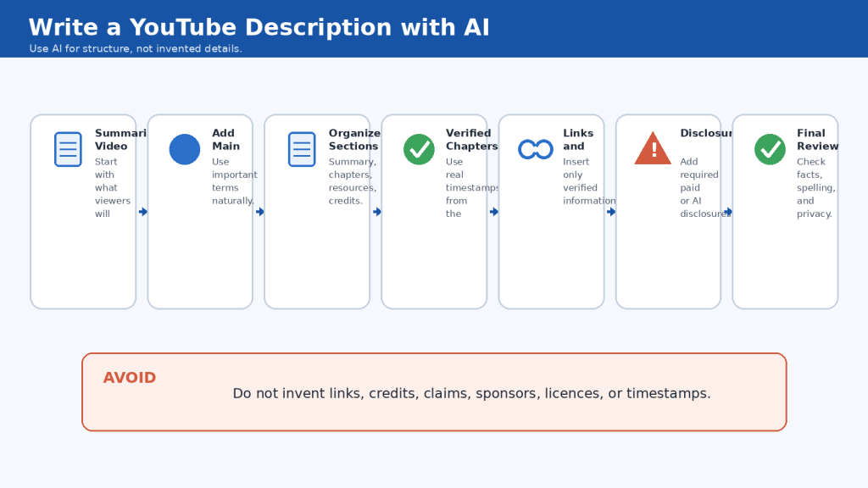Click the 'Add required paid or AI' text

pos(699,181)
